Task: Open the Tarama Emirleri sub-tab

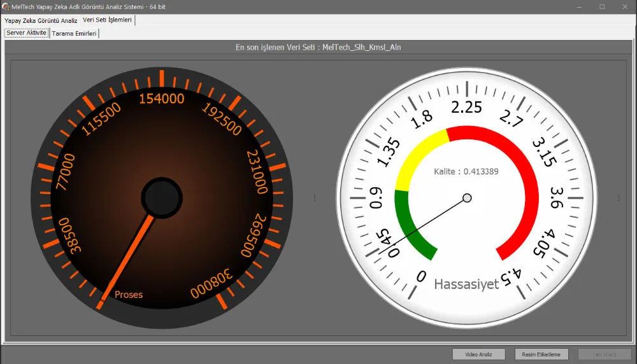Action: coord(74,33)
